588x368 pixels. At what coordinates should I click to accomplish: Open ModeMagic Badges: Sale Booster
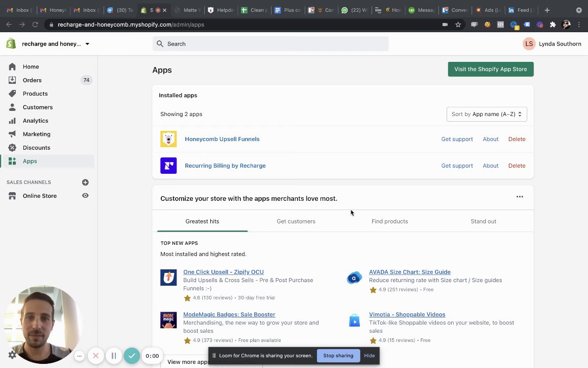point(229,314)
